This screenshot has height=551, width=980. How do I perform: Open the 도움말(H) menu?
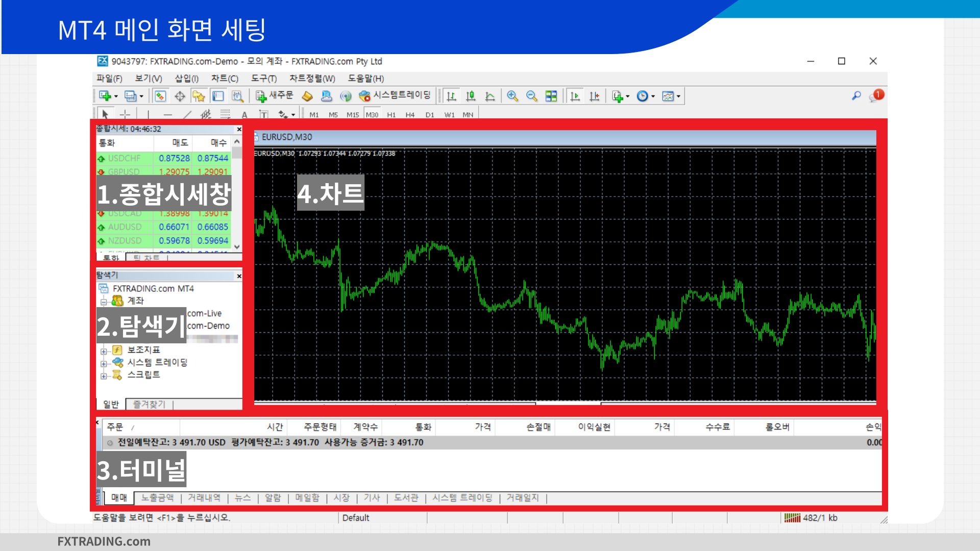[366, 79]
